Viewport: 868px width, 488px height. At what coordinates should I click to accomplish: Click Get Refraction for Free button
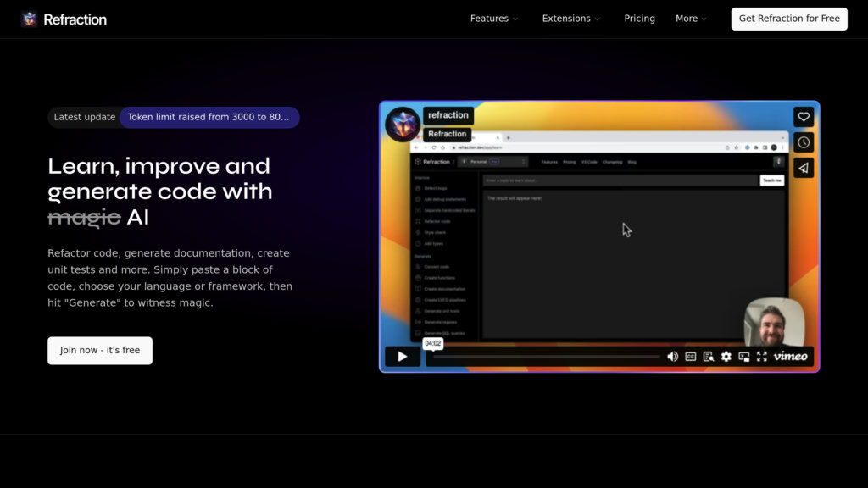click(789, 19)
